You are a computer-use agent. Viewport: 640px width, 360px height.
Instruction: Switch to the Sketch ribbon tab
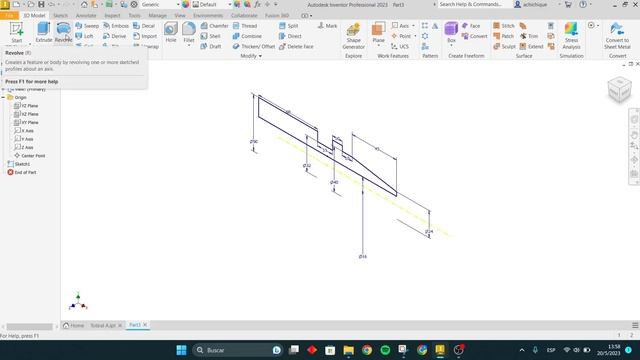60,16
